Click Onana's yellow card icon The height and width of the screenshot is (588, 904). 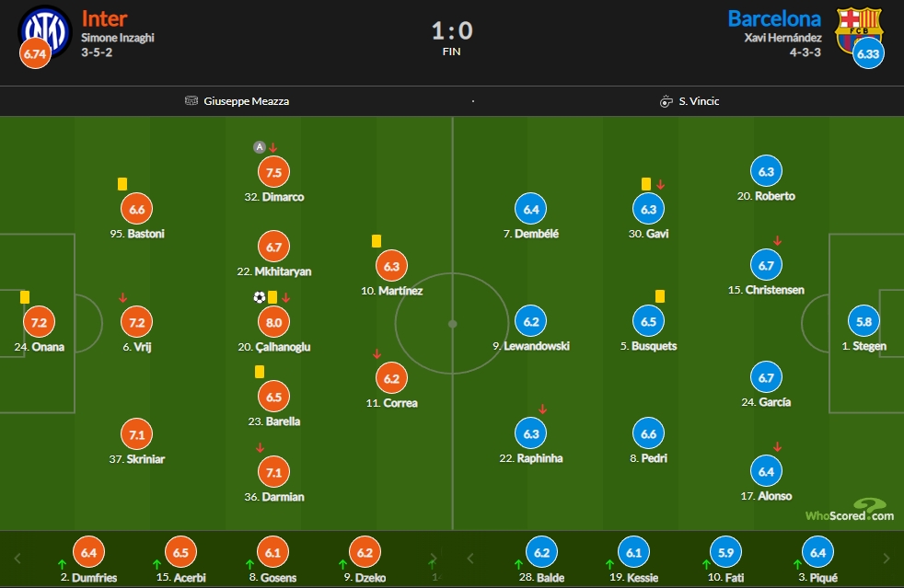pyautogui.click(x=25, y=297)
